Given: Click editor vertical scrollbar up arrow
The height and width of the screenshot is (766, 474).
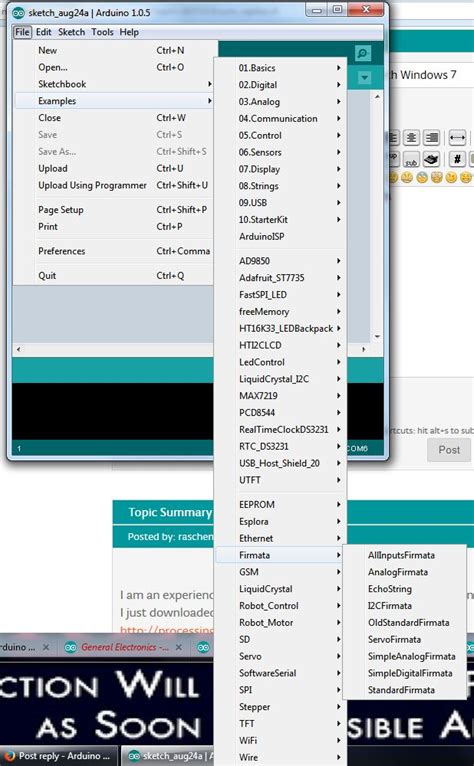Looking at the screenshot, I should coord(377,97).
